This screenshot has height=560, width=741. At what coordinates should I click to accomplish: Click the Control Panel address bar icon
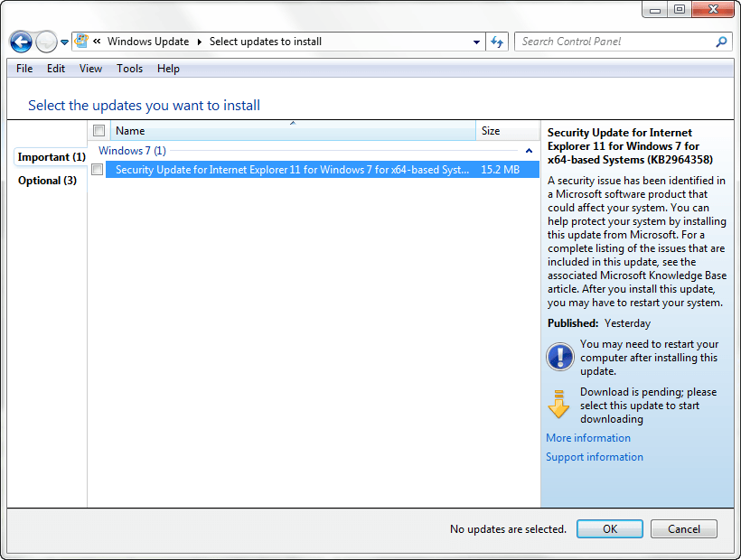pos(81,42)
